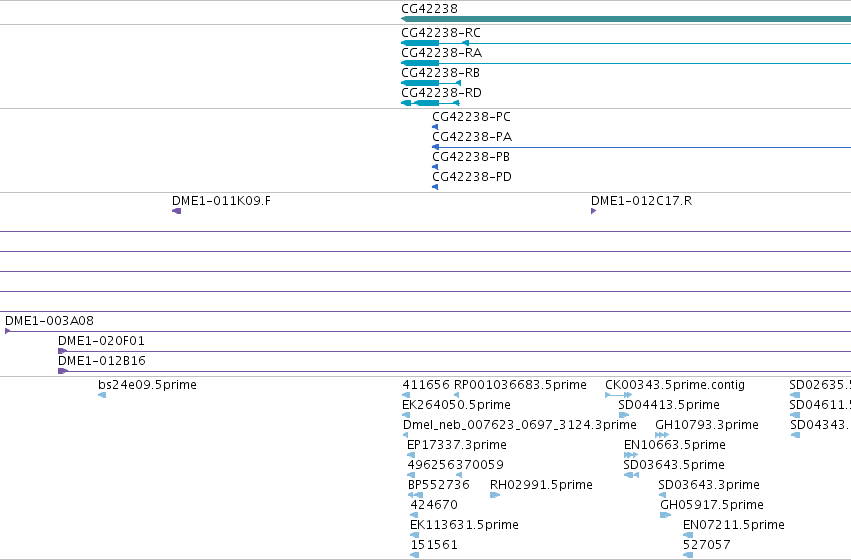Viewport: 851px width, 560px height.
Task: Click the CG42238-RD transcript exon glyph
Action: pyautogui.click(x=430, y=103)
